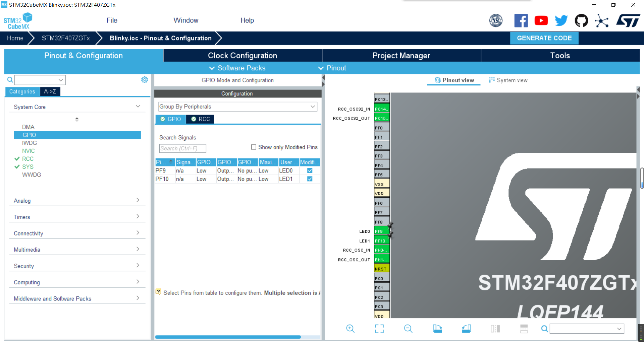Click the Search Signals input field
The height and width of the screenshot is (345, 644).
182,148
